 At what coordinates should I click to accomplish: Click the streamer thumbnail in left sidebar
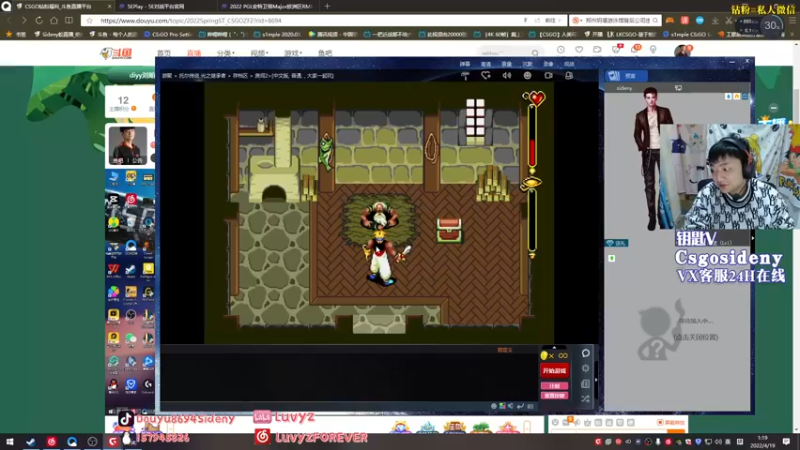pyautogui.click(x=128, y=145)
